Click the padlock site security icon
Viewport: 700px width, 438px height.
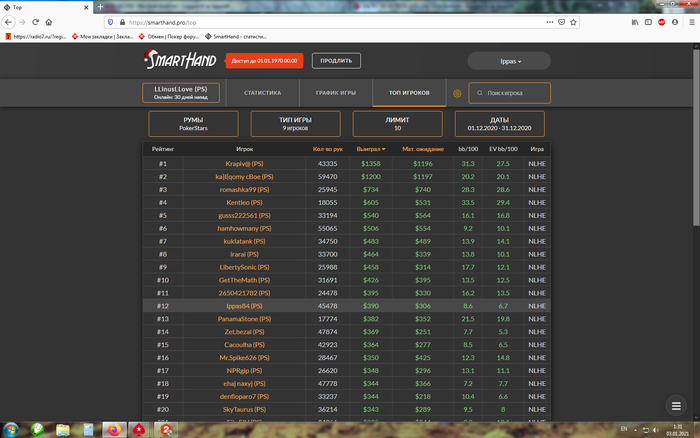(x=122, y=22)
